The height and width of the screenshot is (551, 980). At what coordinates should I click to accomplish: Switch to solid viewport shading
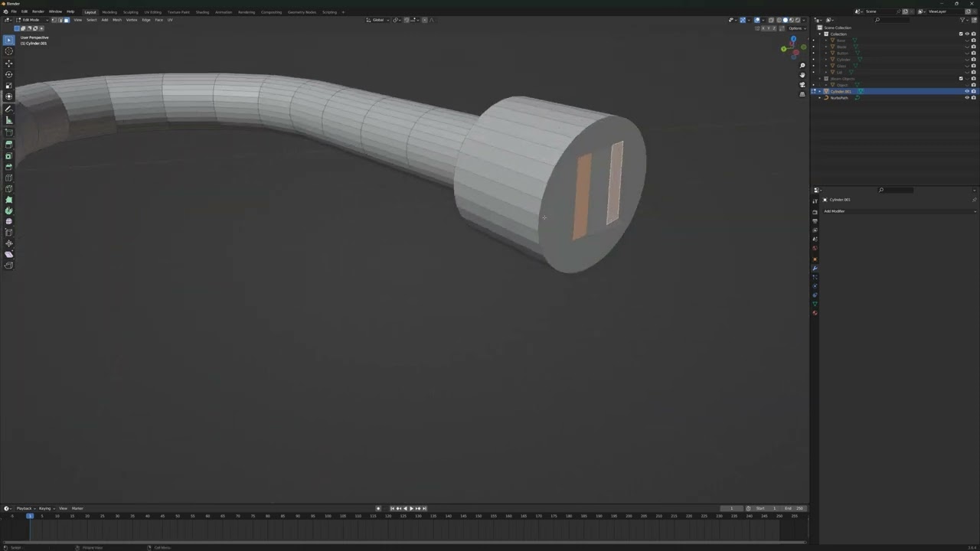click(x=785, y=20)
